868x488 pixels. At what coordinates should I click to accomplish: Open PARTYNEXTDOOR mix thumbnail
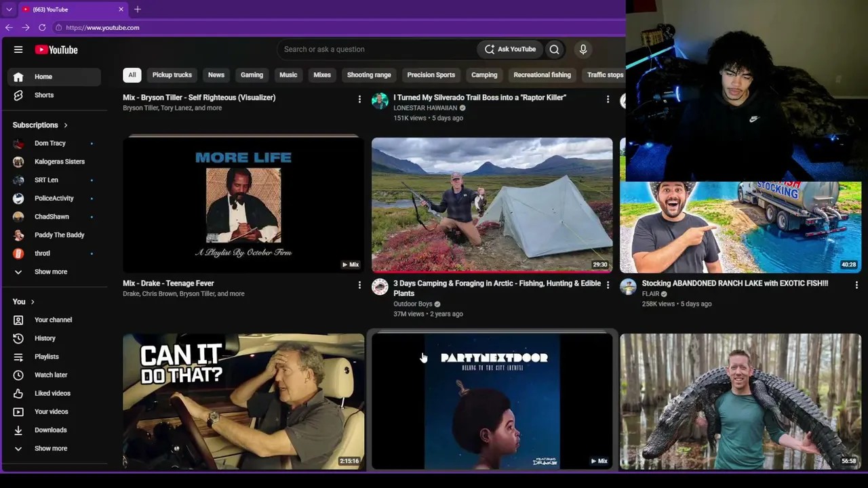492,401
